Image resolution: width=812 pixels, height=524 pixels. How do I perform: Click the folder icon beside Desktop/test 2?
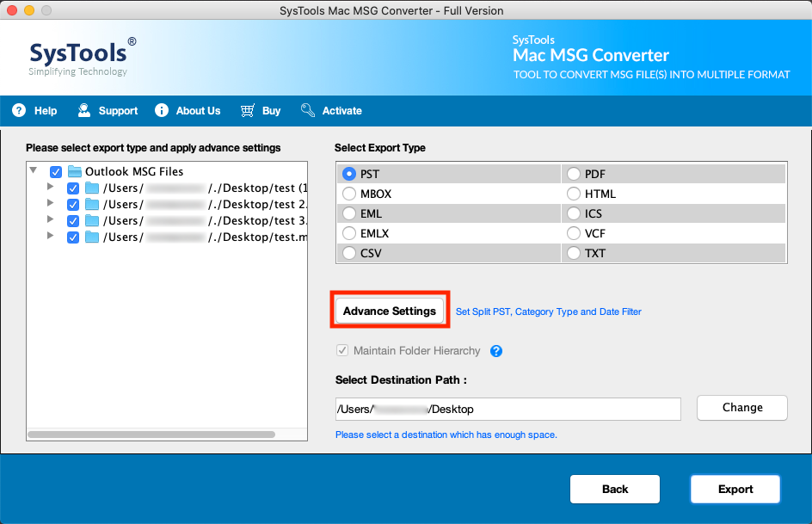tap(92, 204)
